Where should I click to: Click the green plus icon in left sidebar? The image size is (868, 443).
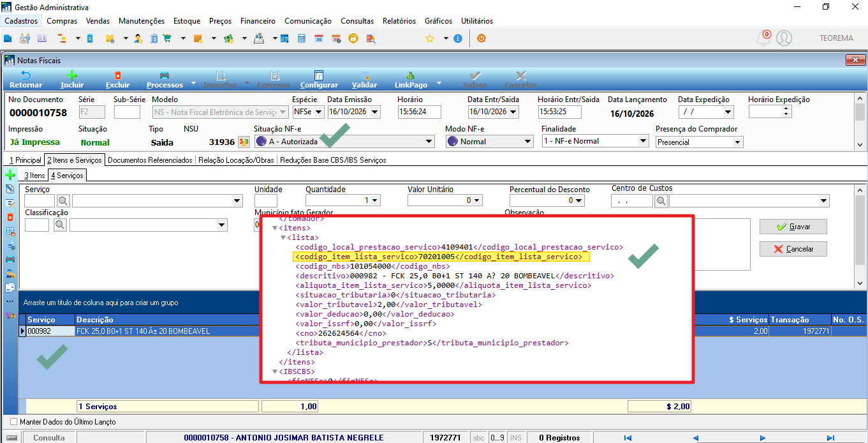click(10, 175)
